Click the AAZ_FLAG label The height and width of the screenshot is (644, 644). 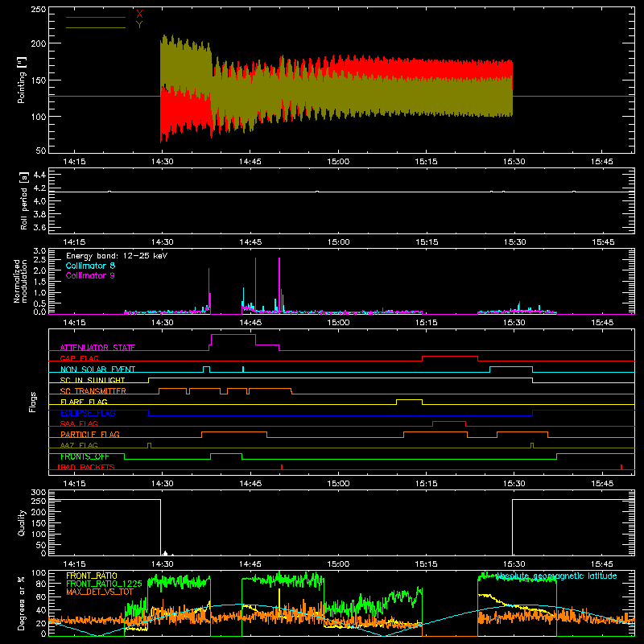click(x=79, y=445)
